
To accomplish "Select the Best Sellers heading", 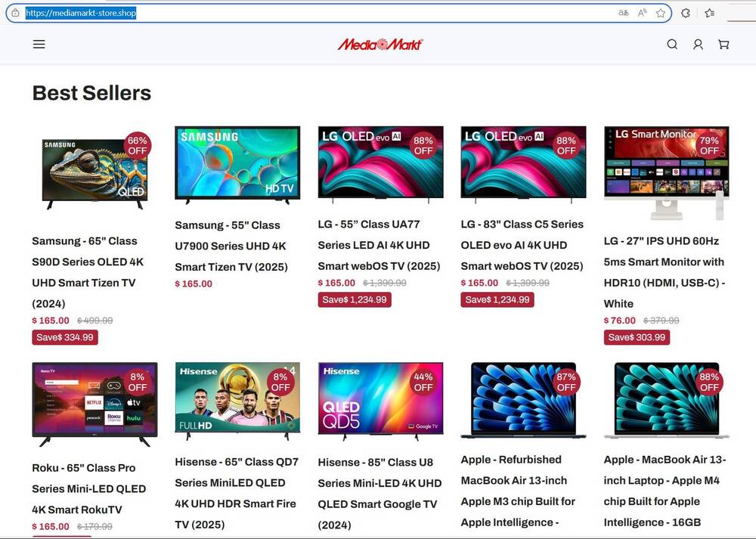I will tap(91, 93).
